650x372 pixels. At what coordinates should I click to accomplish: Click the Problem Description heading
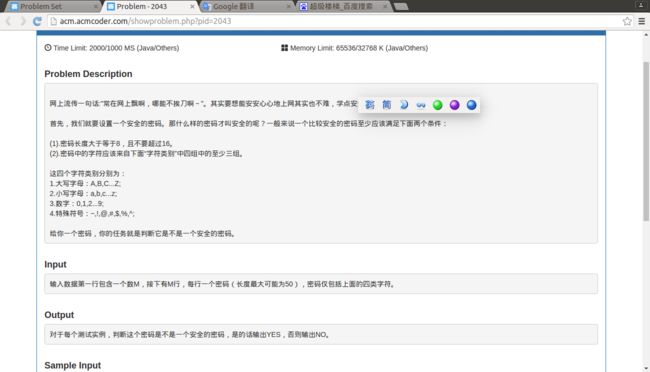(x=88, y=74)
